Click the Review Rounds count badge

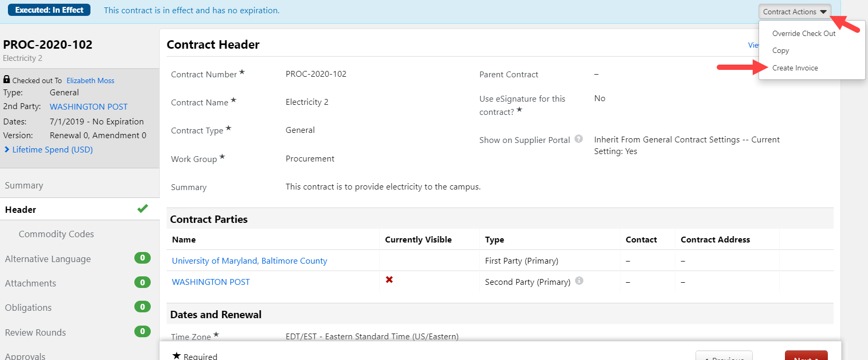coord(142,331)
